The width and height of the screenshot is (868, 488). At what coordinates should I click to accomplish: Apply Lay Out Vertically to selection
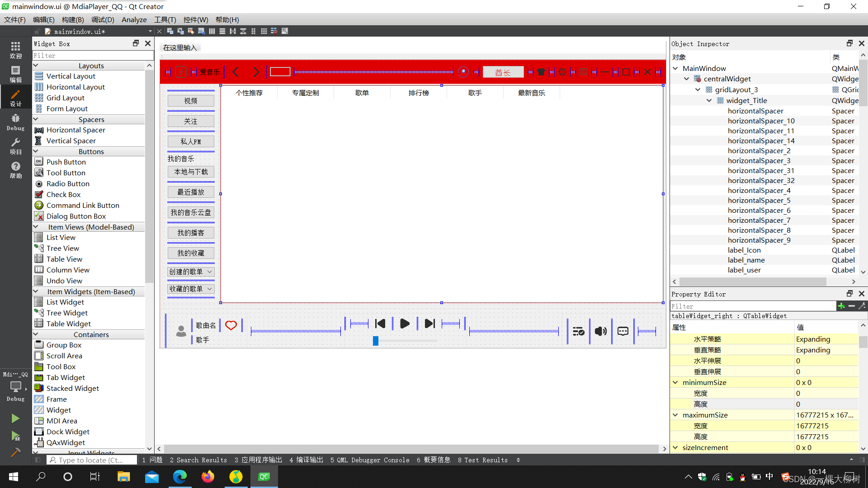tap(222, 31)
